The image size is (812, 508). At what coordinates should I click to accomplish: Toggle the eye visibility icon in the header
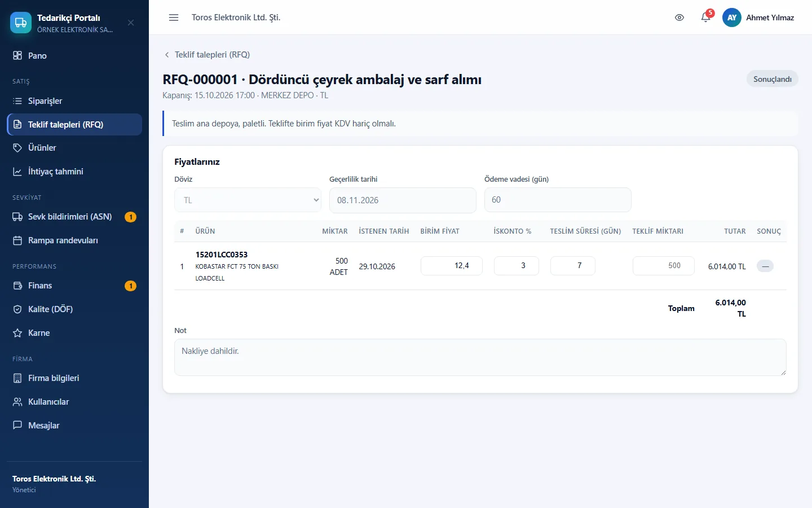[679, 17]
